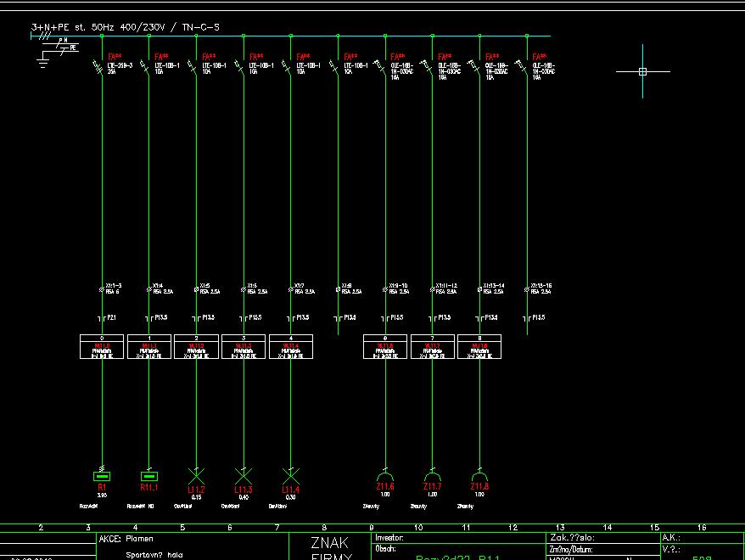This screenshot has height=560, width=745.
Task: Click the Obsah: title block field
Action: click(x=386, y=549)
